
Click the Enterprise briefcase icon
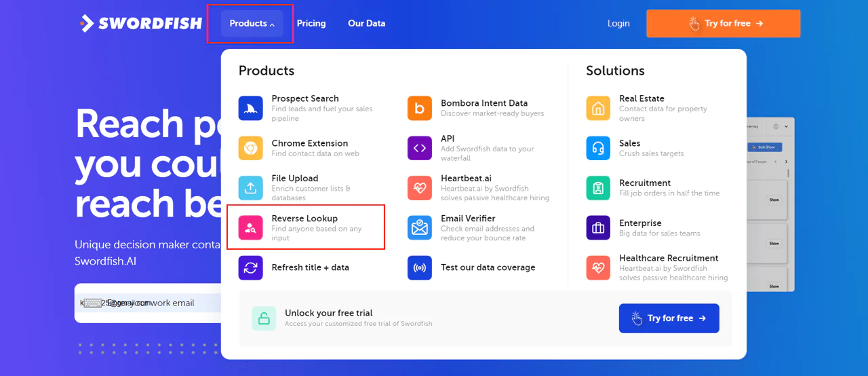[x=598, y=228]
